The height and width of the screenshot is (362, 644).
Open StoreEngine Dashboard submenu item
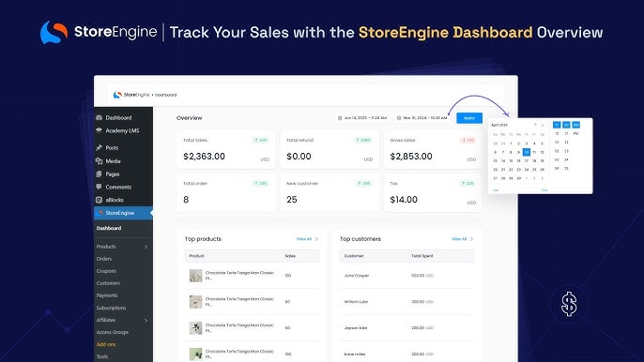[109, 228]
